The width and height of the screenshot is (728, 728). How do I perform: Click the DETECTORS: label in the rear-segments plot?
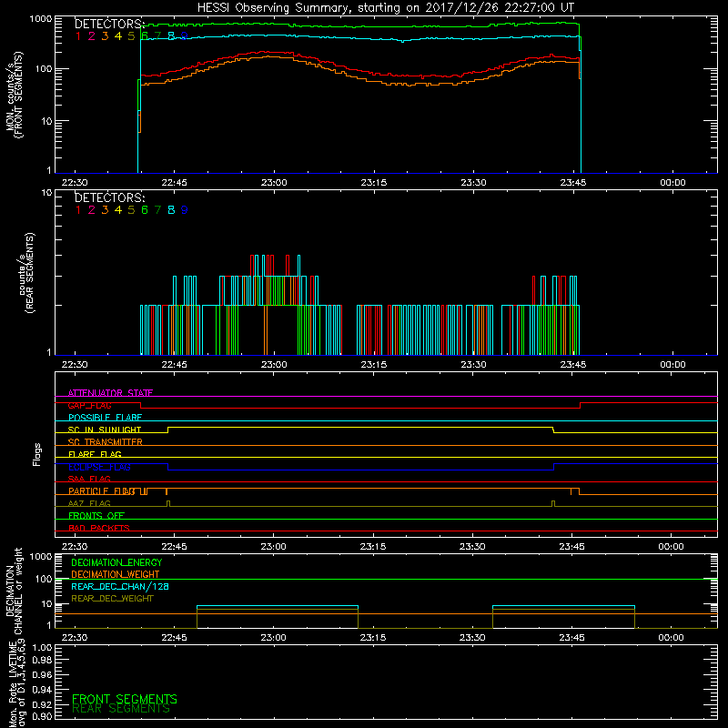(109, 197)
